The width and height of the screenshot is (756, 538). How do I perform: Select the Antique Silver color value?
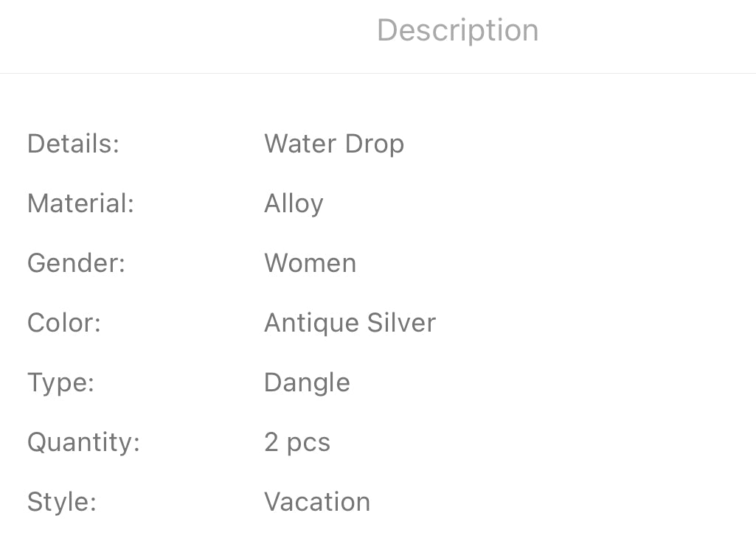350,323
